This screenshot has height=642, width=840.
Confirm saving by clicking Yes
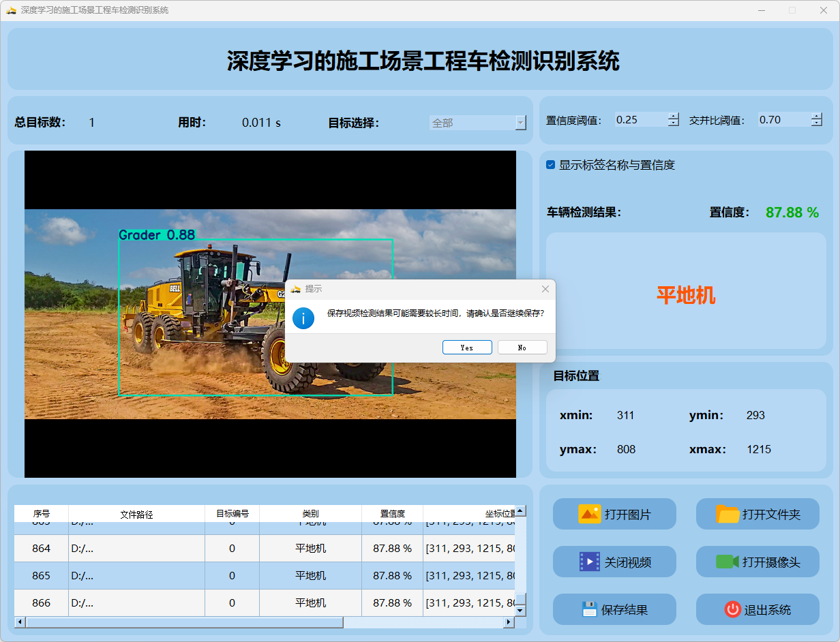[467, 348]
